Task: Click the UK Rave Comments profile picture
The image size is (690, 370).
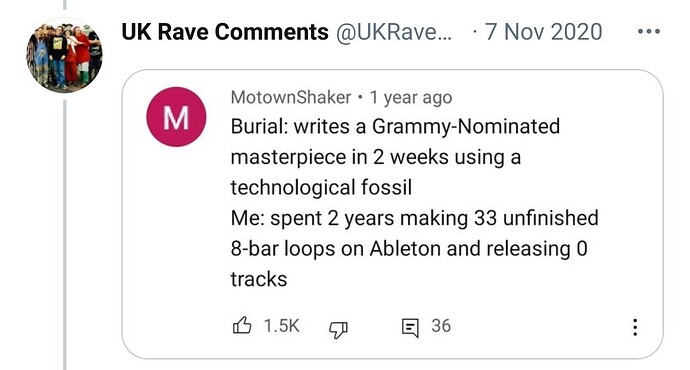Action: 64,55
